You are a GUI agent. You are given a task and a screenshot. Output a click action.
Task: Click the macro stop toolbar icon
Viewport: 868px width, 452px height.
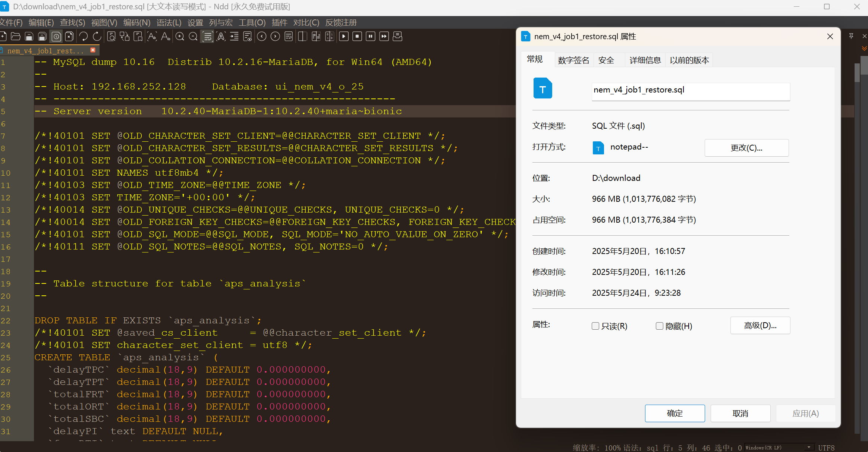[x=357, y=36]
